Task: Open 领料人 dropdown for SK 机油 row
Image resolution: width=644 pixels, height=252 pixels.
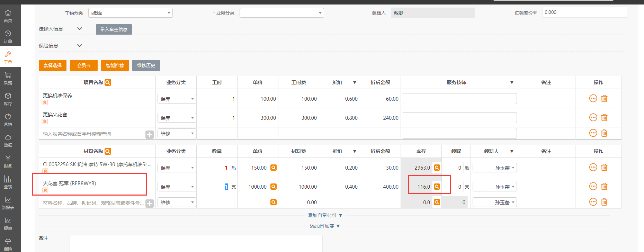Action: tap(495, 168)
